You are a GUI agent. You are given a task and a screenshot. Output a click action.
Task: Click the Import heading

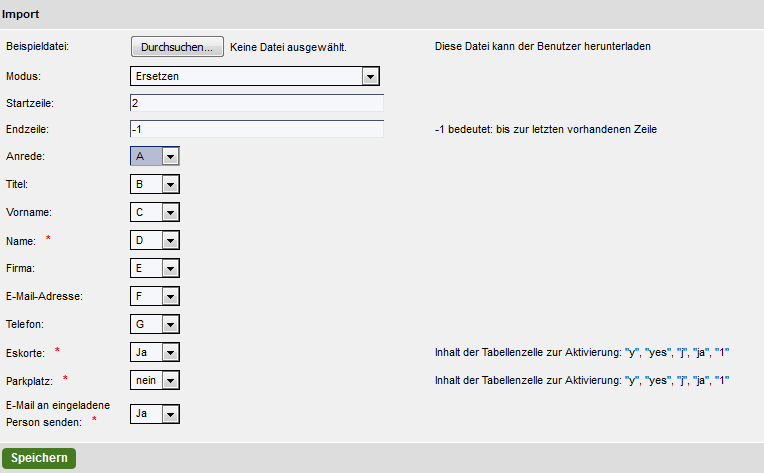(x=20, y=14)
